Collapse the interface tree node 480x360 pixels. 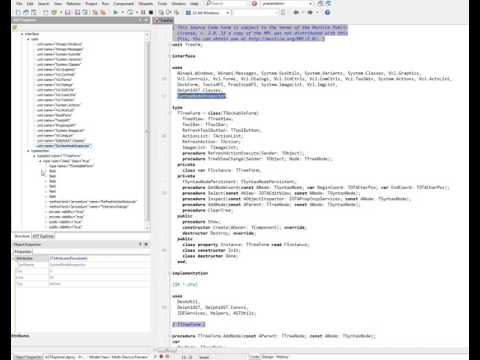[22, 34]
